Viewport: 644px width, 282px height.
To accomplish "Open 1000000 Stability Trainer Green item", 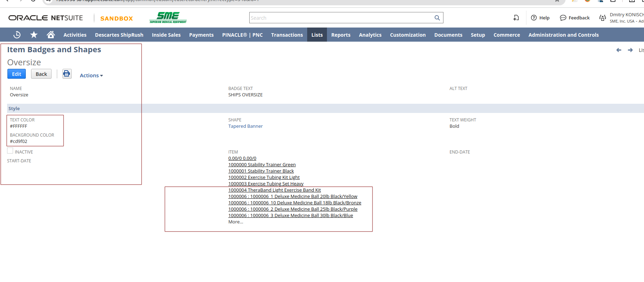I will [262, 165].
